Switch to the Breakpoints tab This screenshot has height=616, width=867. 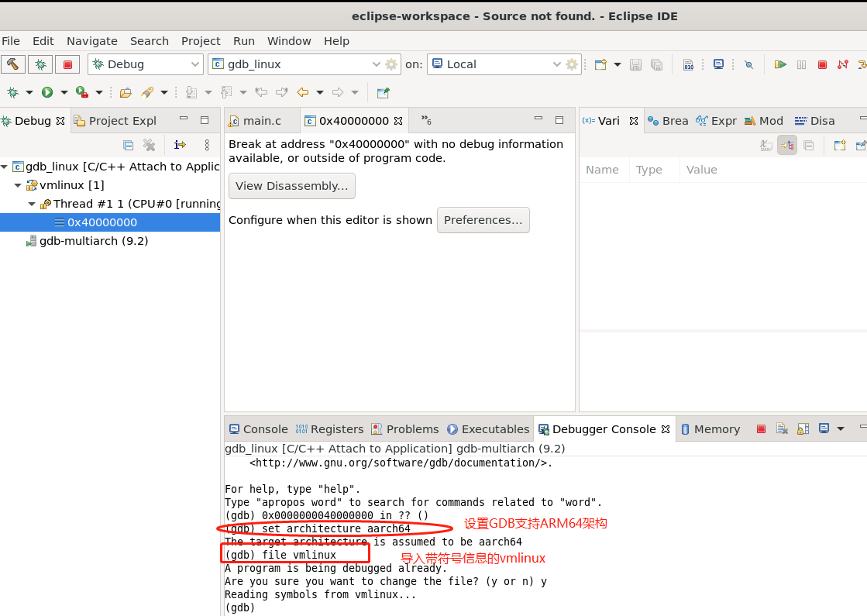point(668,121)
